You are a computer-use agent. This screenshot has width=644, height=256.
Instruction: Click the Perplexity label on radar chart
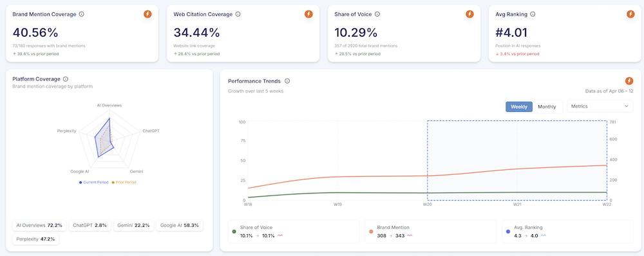66,131
